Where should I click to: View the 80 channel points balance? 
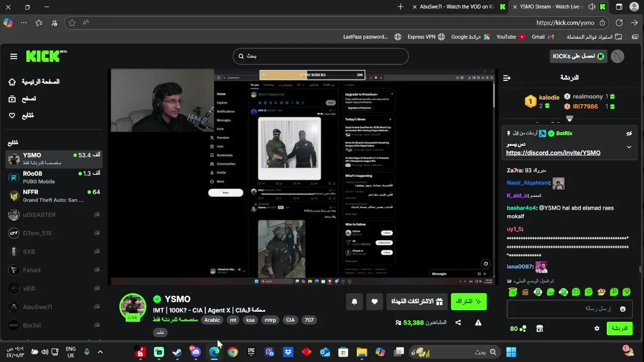click(x=518, y=329)
